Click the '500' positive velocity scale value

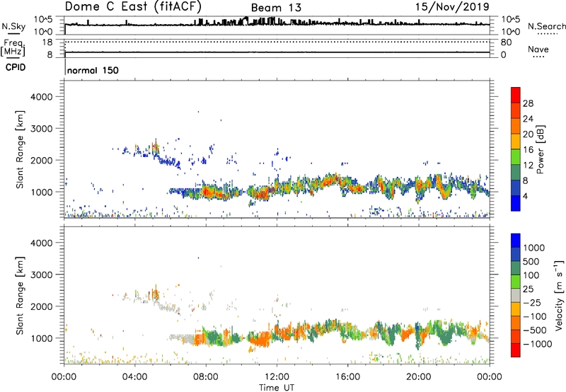[531, 261]
